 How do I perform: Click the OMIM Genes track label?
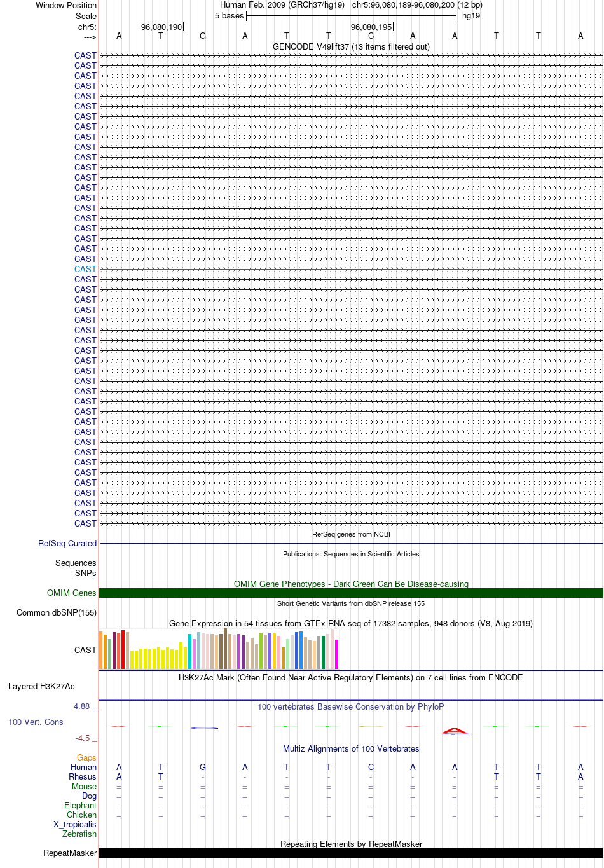pos(72,593)
